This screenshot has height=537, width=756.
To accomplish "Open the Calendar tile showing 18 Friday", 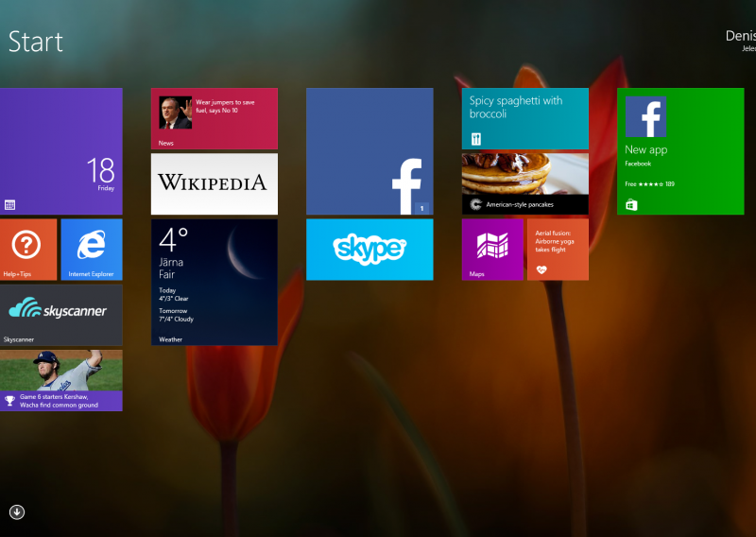I will click(x=61, y=151).
